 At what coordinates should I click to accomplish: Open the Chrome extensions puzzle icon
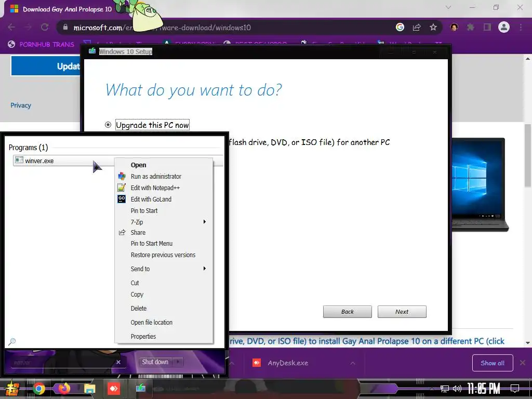pyautogui.click(x=471, y=27)
